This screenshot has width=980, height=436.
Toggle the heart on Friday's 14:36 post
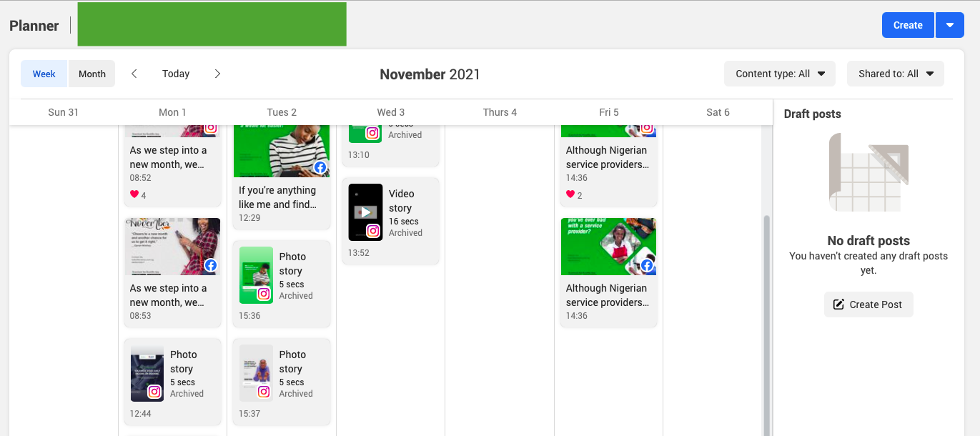point(570,194)
